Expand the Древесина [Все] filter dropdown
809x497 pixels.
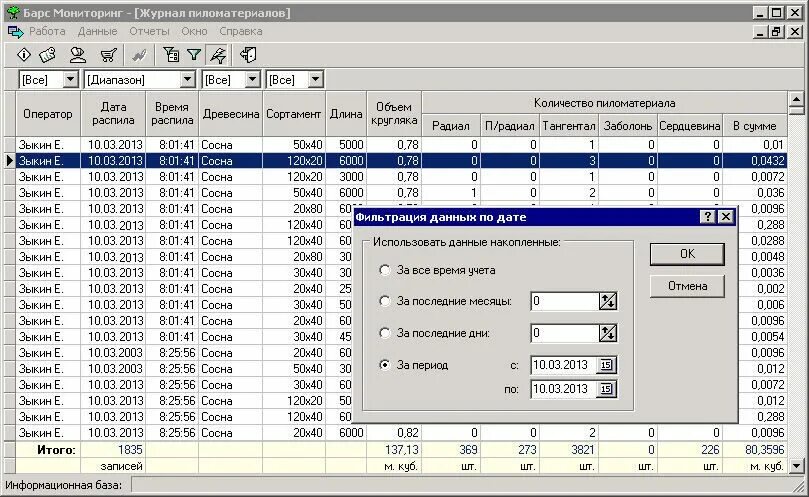[252, 79]
